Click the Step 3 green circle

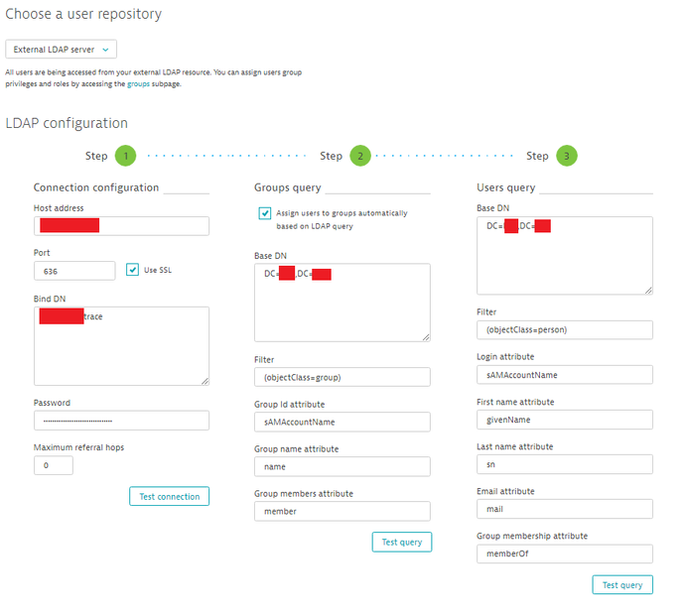click(566, 156)
